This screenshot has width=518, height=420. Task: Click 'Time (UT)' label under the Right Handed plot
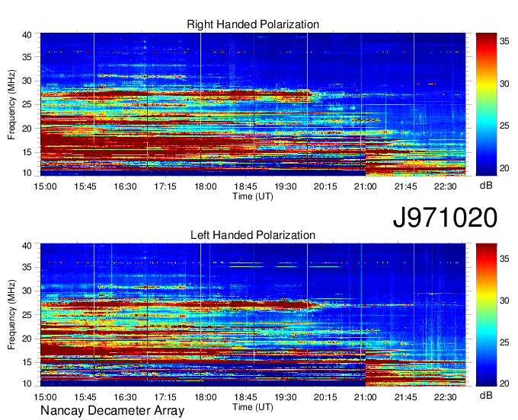click(x=253, y=196)
